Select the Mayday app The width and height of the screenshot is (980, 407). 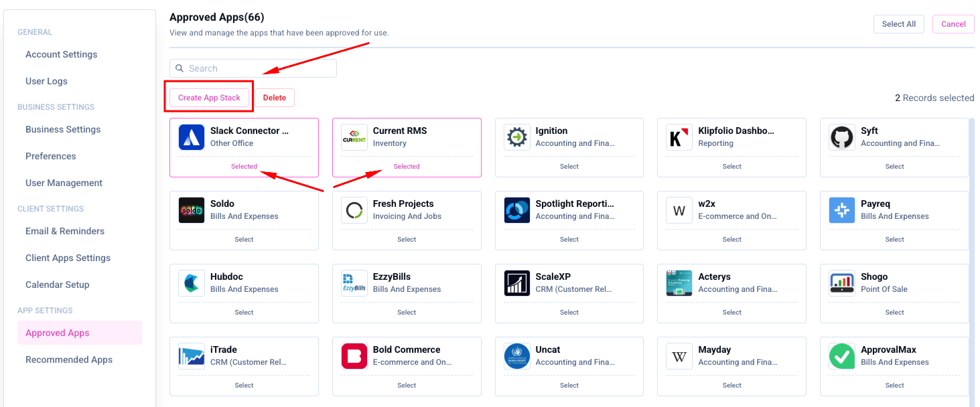click(x=732, y=386)
